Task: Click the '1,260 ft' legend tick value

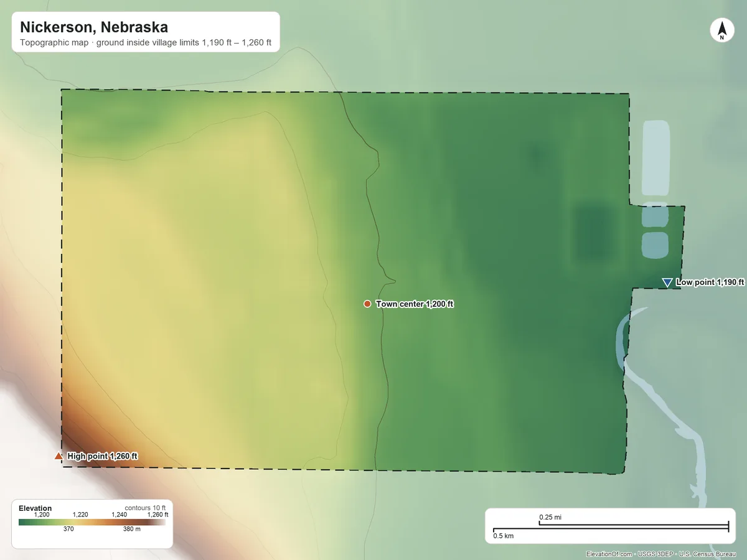Action: 157,515
